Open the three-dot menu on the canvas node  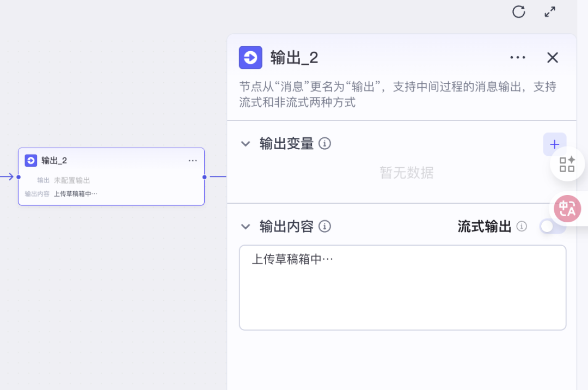click(193, 161)
